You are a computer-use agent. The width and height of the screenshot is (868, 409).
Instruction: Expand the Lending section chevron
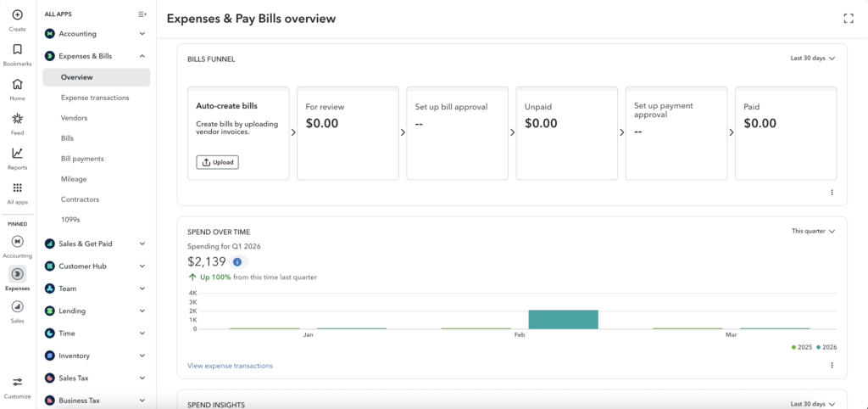coord(142,311)
